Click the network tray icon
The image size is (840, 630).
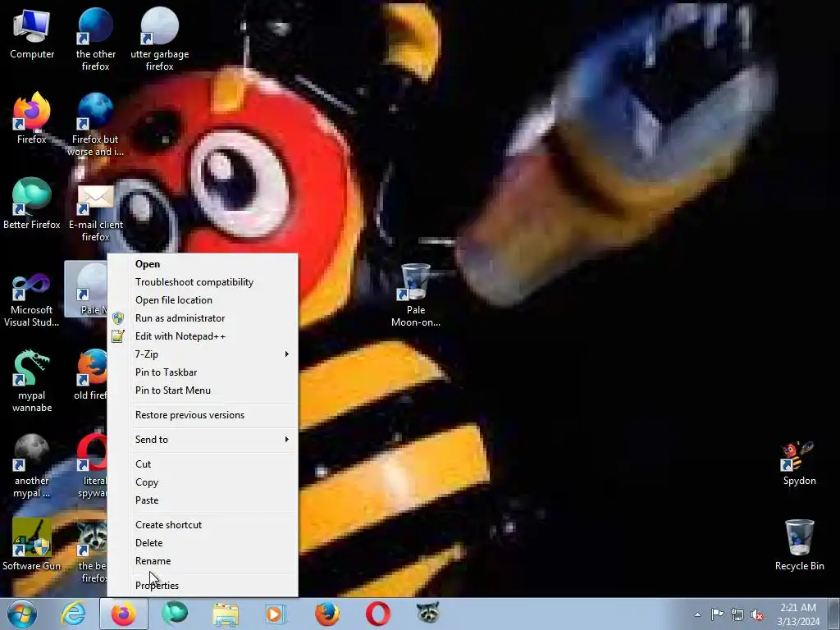[737, 614]
